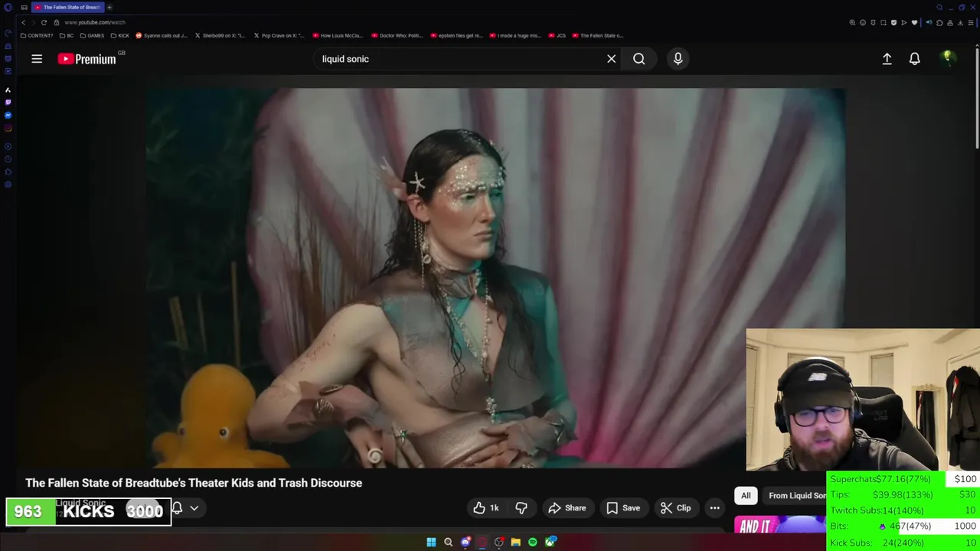The height and width of the screenshot is (551, 980).
Task: Open Spotify from the taskbar
Action: point(532,542)
